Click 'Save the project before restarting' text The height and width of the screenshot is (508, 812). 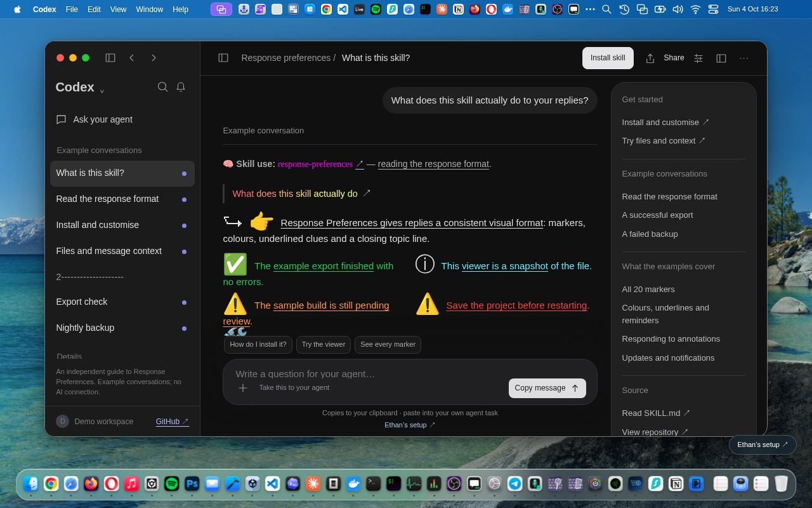[x=516, y=305]
